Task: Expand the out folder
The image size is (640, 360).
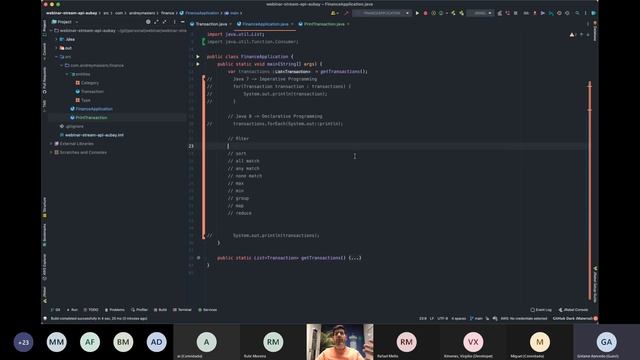Action: coord(57,48)
